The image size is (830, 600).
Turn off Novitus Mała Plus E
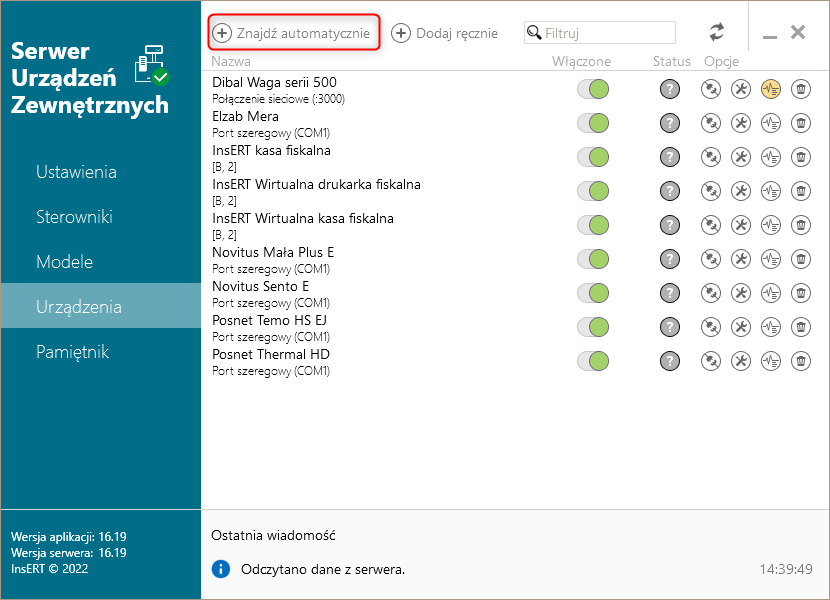(593, 259)
